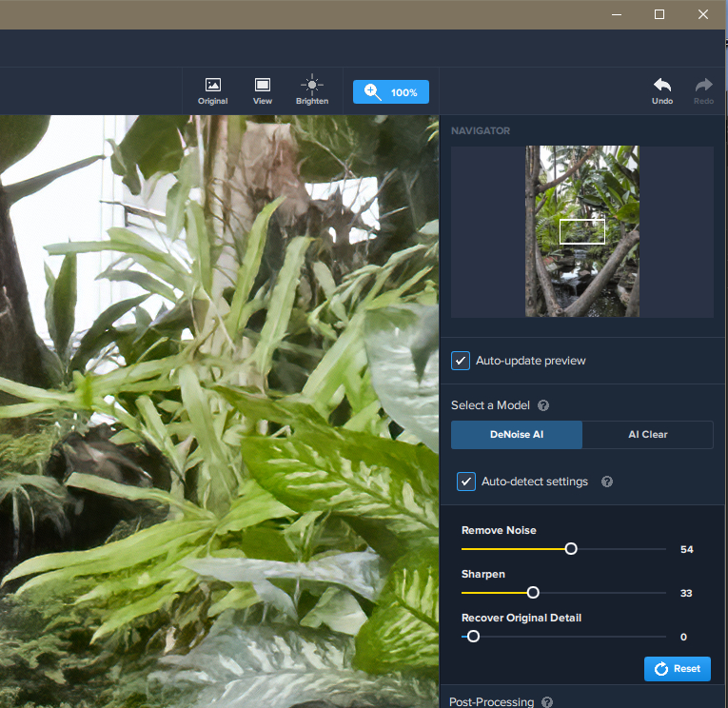Screen dimensions: 728x708
Task: Click the Undo arrow icon
Action: [x=662, y=86]
